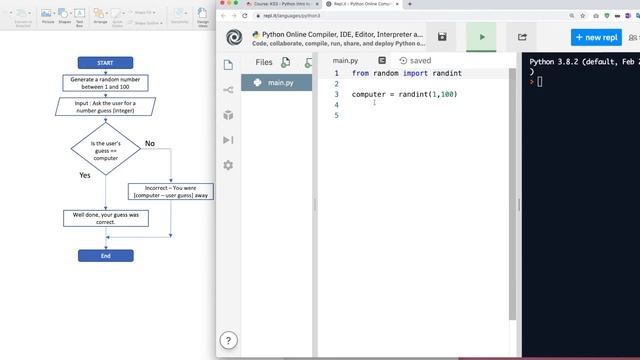This screenshot has height=360, width=640.
Task: Click the Yes label on the flowchart
Action: click(x=85, y=175)
